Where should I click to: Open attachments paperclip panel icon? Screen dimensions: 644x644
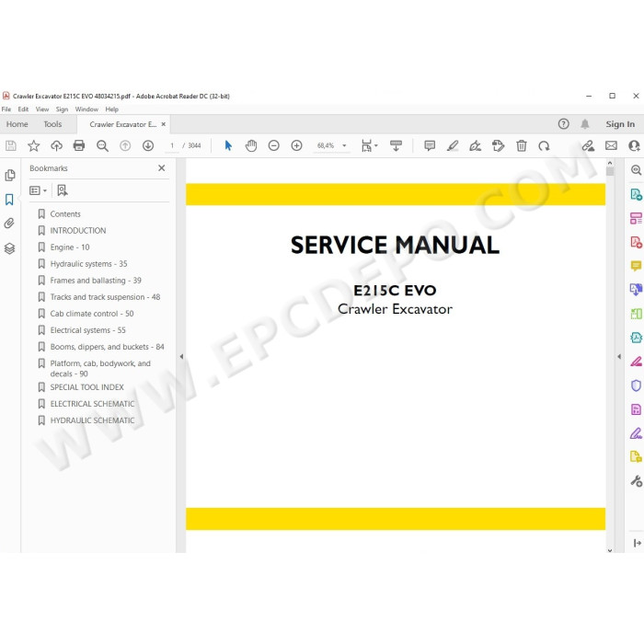(9, 224)
